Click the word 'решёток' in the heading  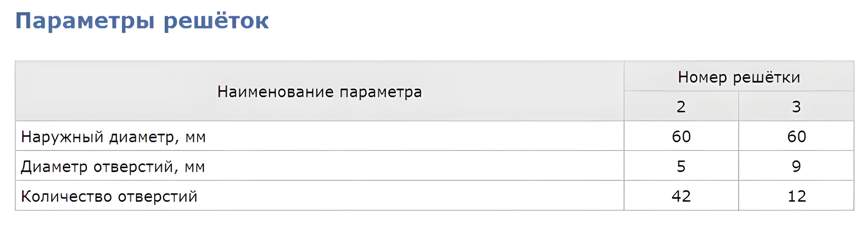point(216,21)
